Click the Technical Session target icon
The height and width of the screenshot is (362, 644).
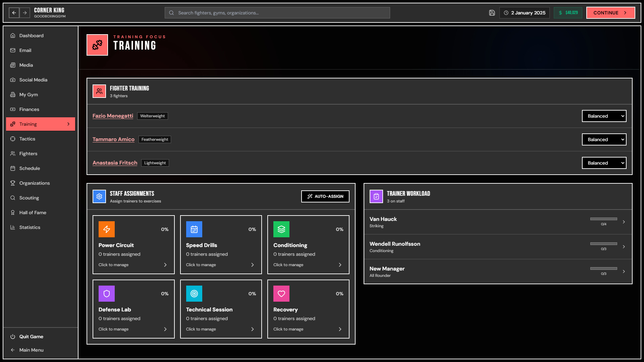pyautogui.click(x=194, y=294)
